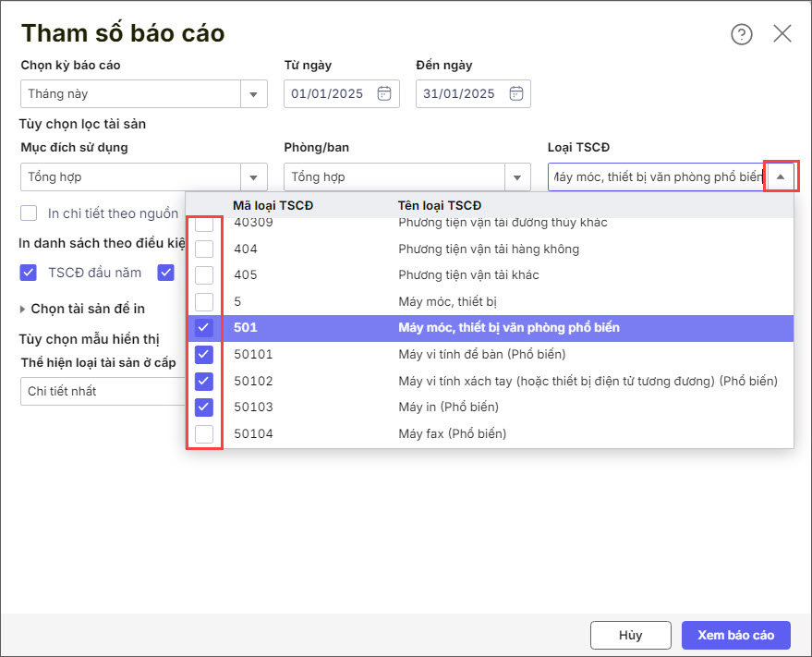Untick the TSCĐ đầu năm checkbox
The image size is (812, 657).
coord(30,273)
